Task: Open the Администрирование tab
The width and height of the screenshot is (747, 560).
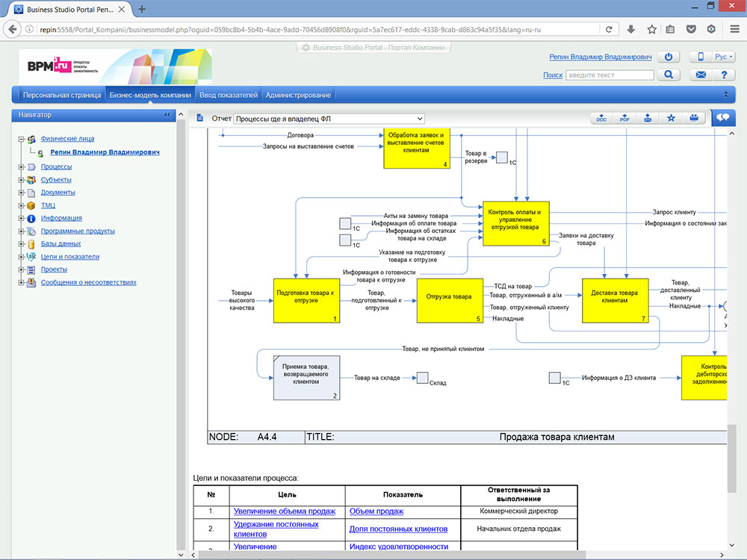Action: click(298, 95)
